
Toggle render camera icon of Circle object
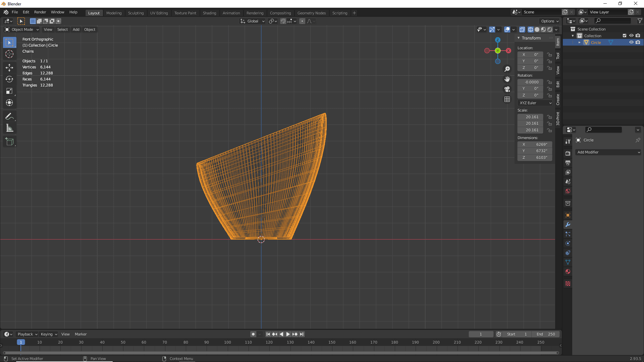(x=638, y=42)
